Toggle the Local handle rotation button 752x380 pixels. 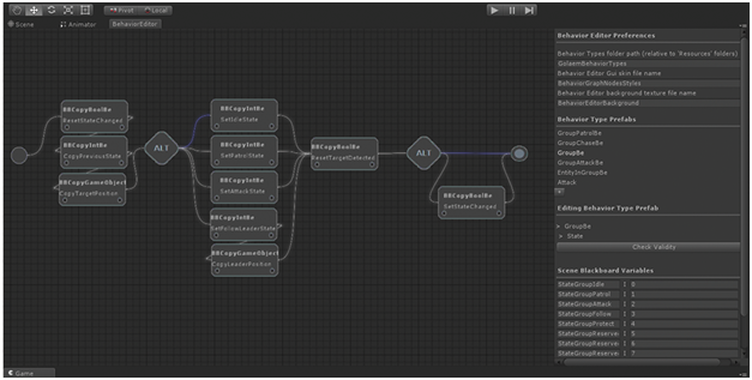155,10
